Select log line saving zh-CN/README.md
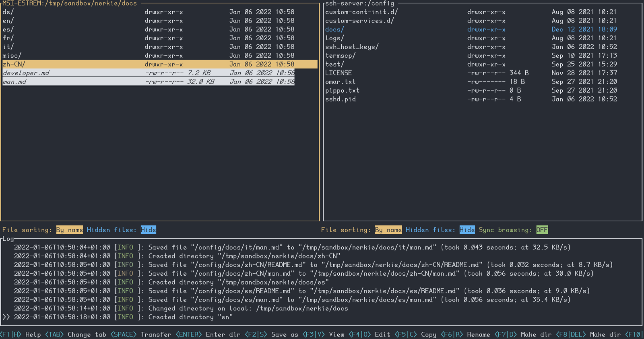Image resolution: width=644 pixels, height=339 pixels. click(314, 265)
